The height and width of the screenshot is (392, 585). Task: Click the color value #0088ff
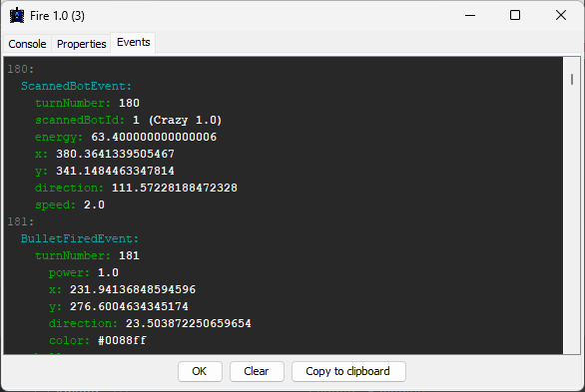122,340
